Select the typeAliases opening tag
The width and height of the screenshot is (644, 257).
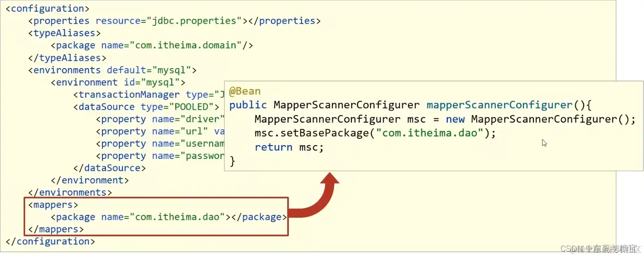[64, 33]
